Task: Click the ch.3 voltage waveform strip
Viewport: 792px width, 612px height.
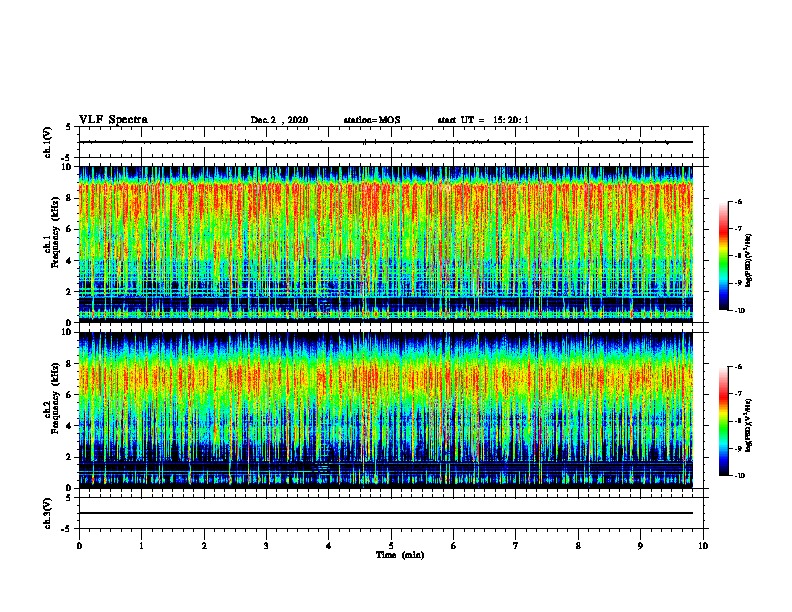Action: (x=391, y=513)
